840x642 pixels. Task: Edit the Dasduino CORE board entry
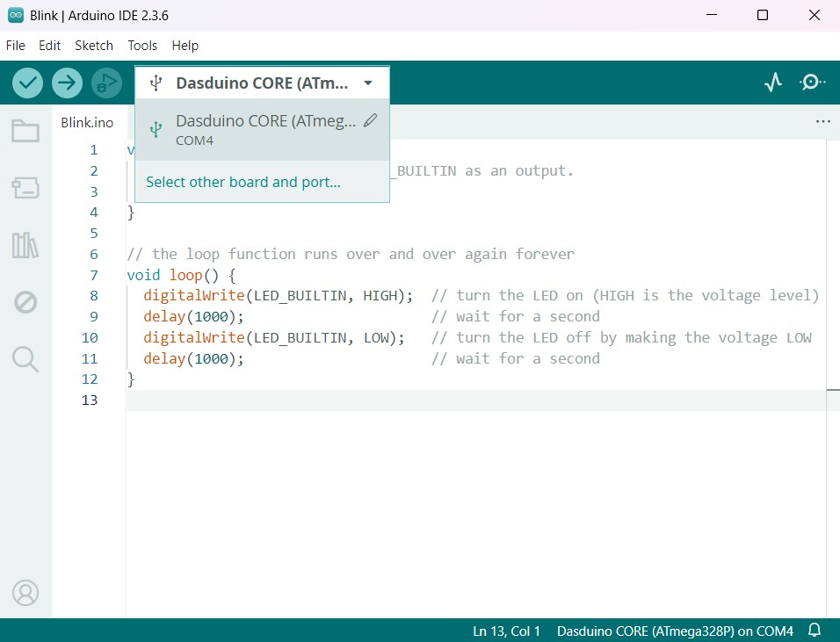click(x=370, y=121)
